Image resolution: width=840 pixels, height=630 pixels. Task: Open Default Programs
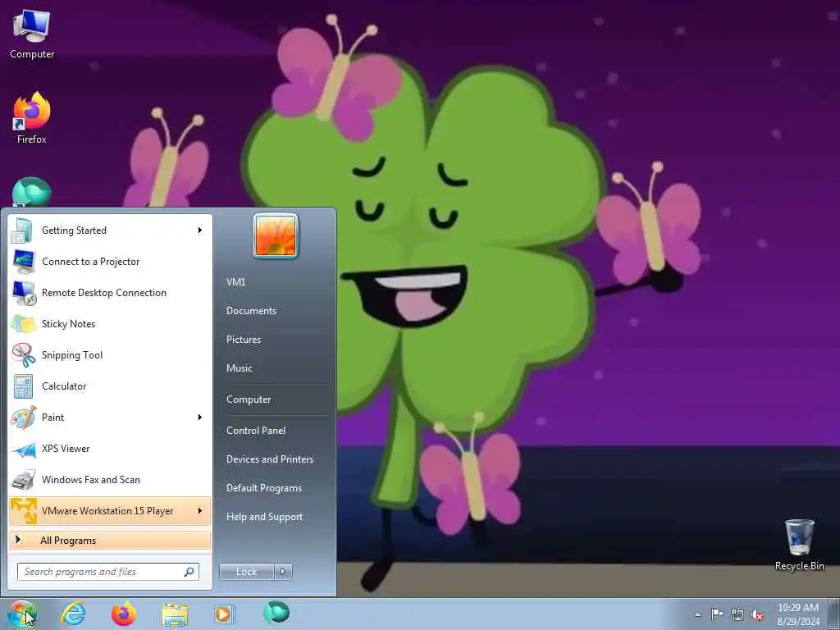[x=264, y=488]
